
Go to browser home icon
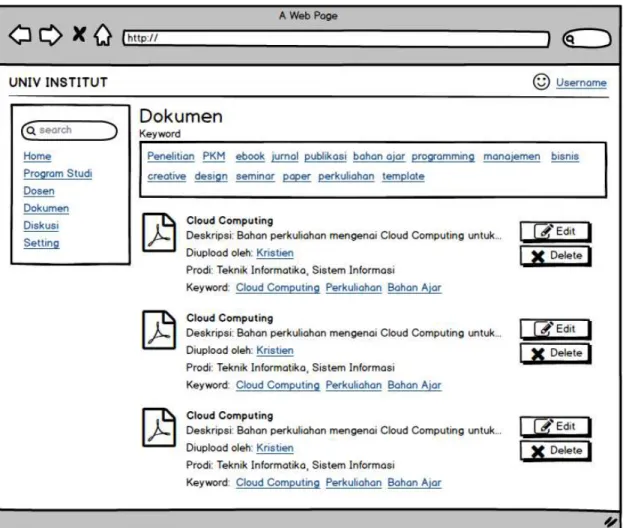(103, 35)
